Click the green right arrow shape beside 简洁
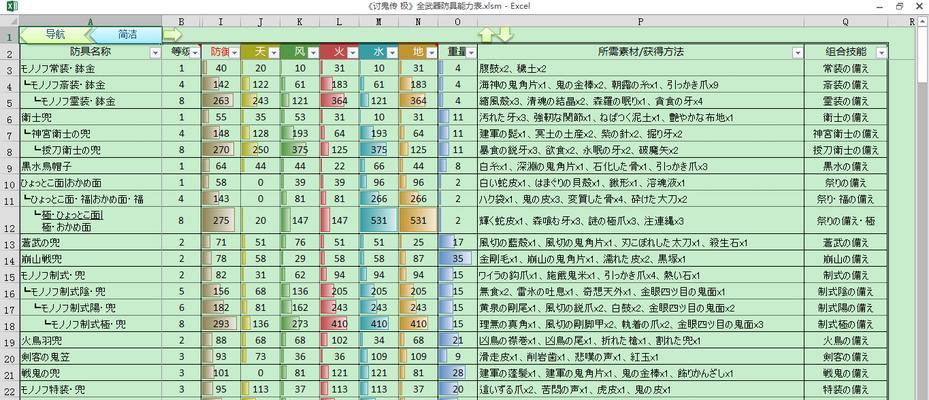 (x=172, y=36)
